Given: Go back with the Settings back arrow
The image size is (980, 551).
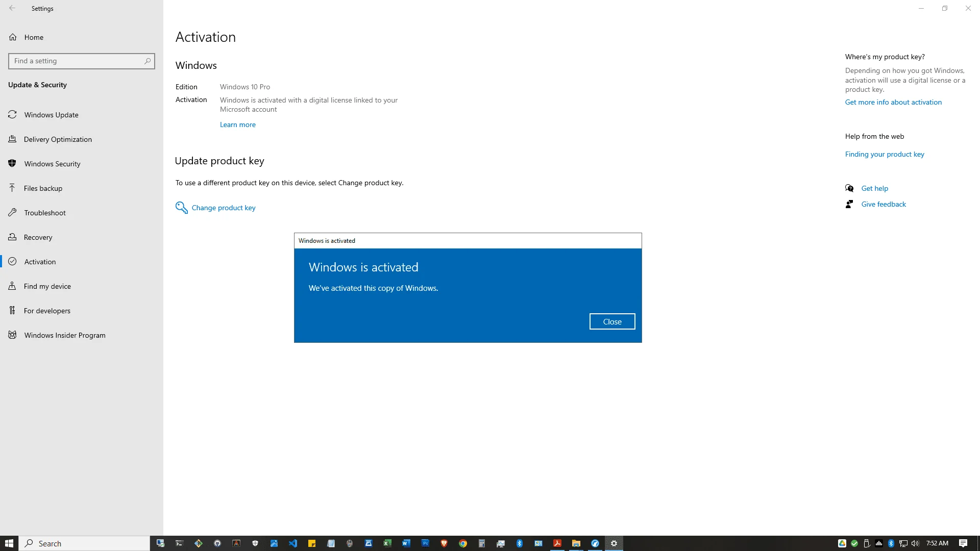Looking at the screenshot, I should [12, 8].
